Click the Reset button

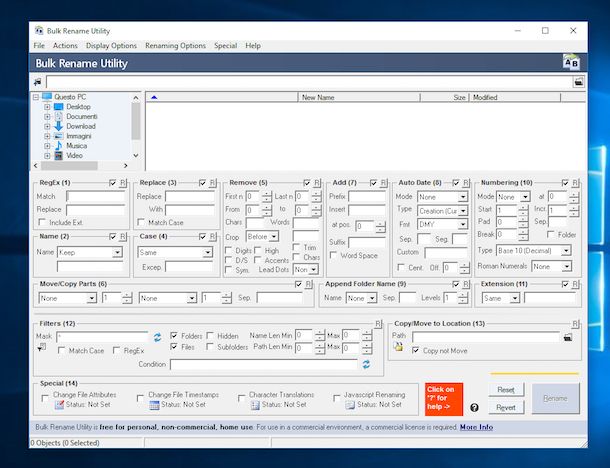[506, 389]
